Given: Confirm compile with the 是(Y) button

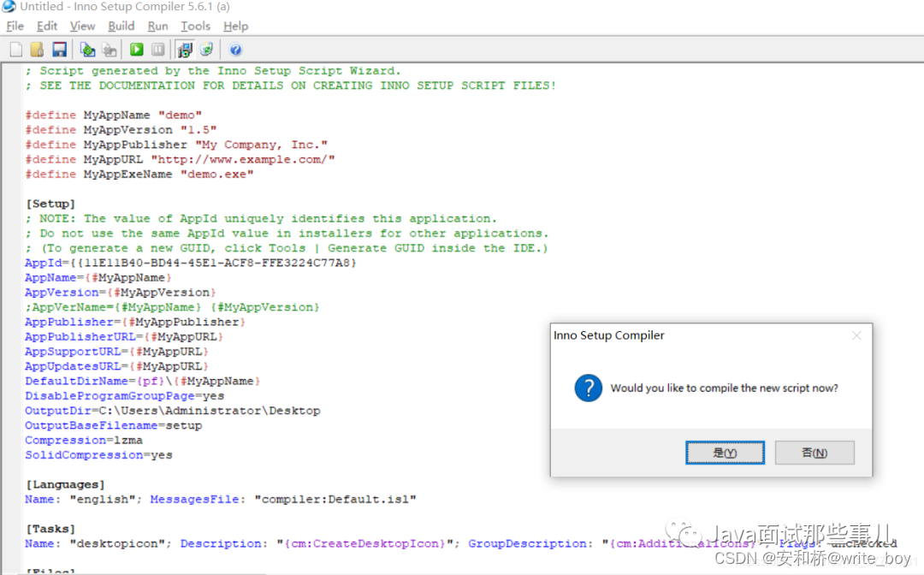Looking at the screenshot, I should [725, 453].
